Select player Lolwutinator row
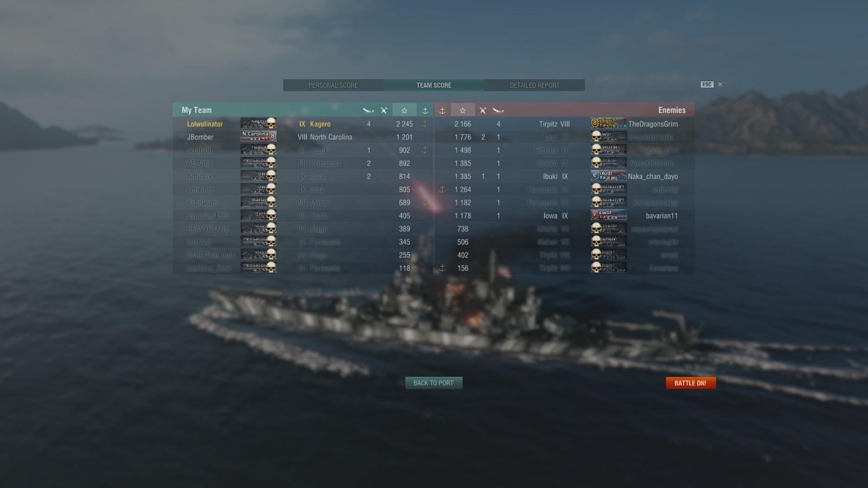Image resolution: width=868 pixels, height=488 pixels. point(303,124)
